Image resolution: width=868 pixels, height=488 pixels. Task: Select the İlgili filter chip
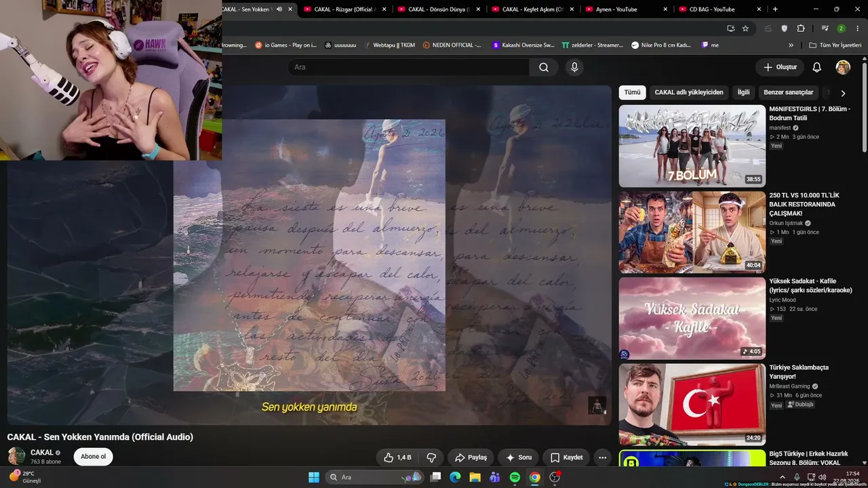point(743,92)
